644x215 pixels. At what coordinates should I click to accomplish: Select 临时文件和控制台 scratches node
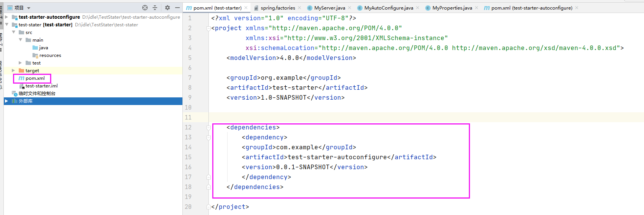(x=37, y=94)
